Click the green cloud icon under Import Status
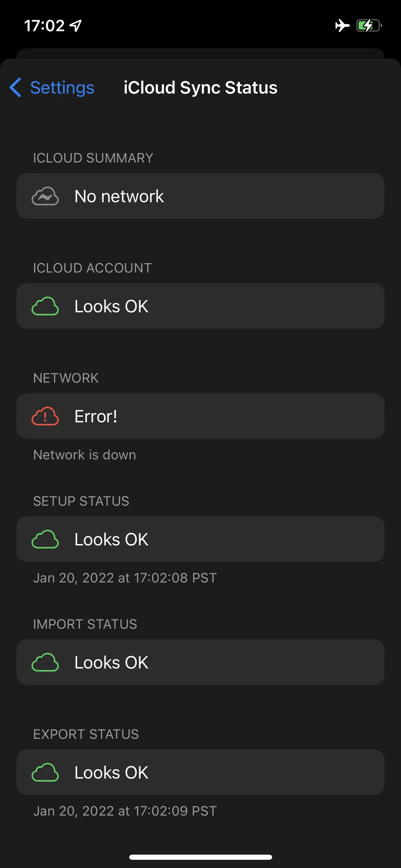 coord(46,662)
